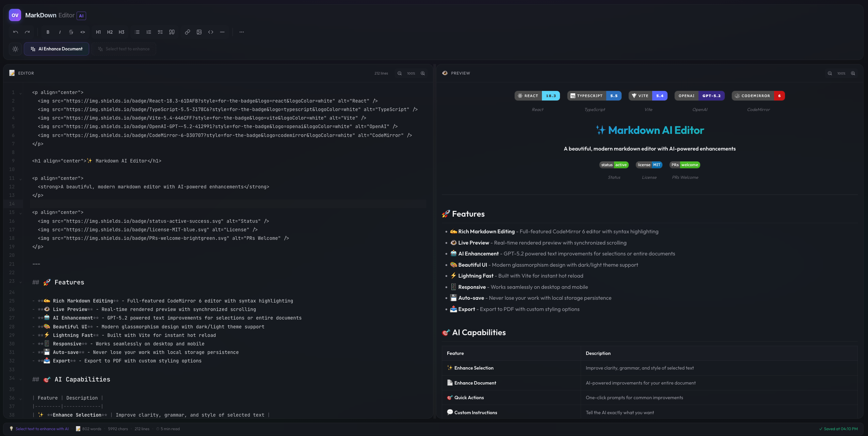Select the EDITOR panel header
This screenshot has width=868, height=436.
tap(25, 73)
